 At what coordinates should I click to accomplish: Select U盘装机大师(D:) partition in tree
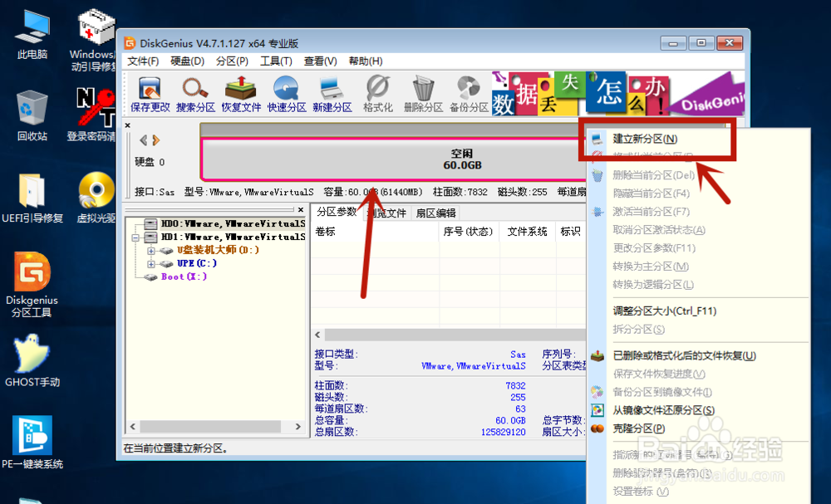[218, 250]
